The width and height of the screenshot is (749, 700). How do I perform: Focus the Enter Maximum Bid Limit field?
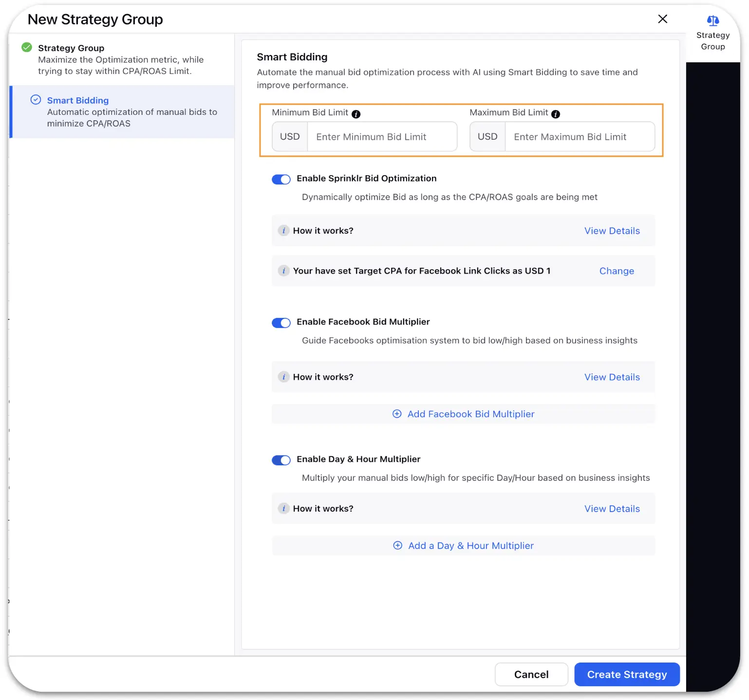click(x=580, y=137)
